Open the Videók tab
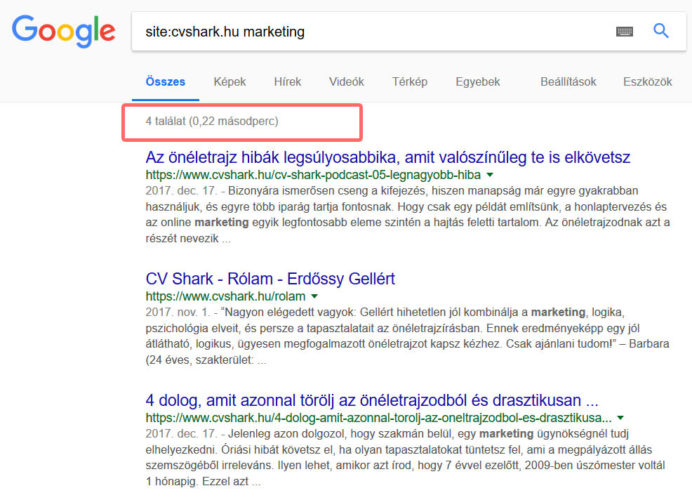The height and width of the screenshot is (500, 692). click(346, 82)
